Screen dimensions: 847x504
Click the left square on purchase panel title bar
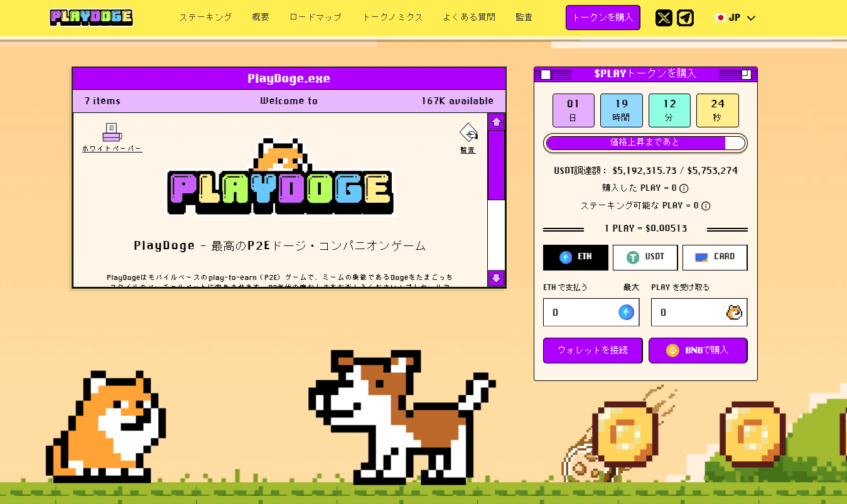coord(546,75)
